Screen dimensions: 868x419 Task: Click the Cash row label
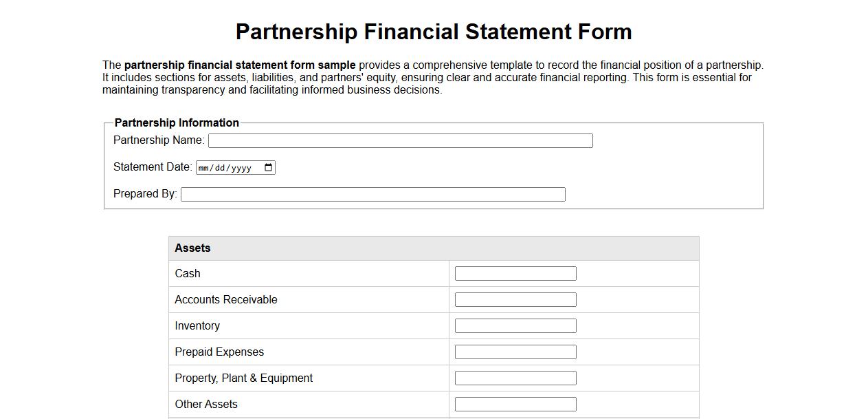pos(188,273)
